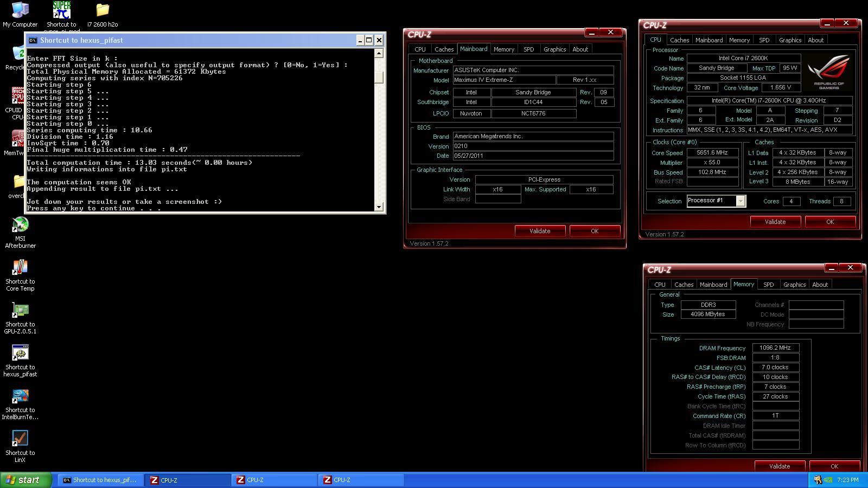868x488 pixels.
Task: Click the Core Speed value 5651.6 MHz
Action: click(x=713, y=153)
